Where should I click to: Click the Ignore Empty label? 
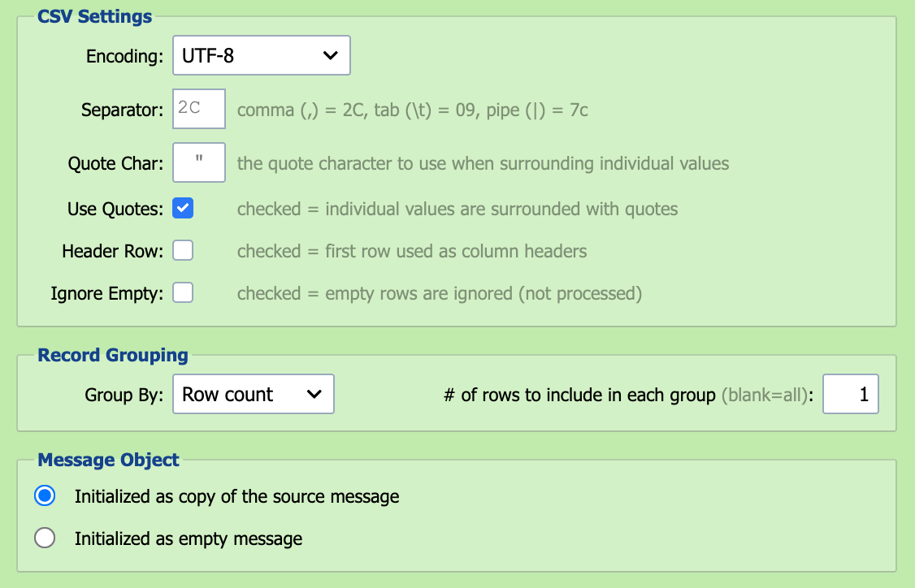coord(107,293)
